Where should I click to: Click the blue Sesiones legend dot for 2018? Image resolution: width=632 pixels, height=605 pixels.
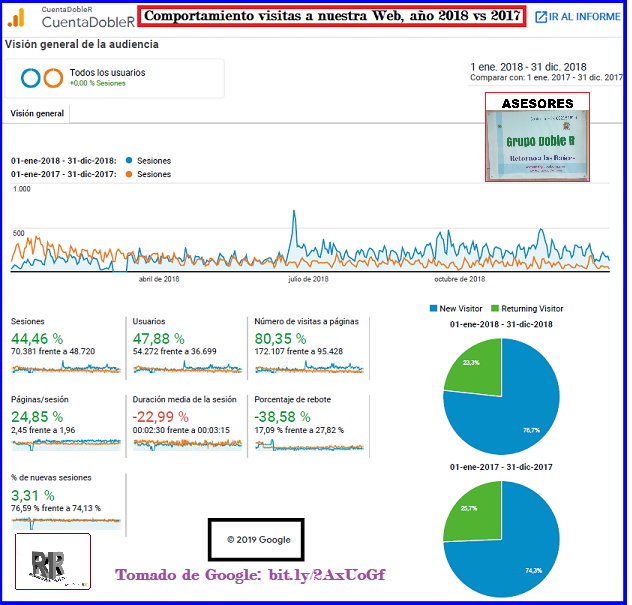pos(129,160)
